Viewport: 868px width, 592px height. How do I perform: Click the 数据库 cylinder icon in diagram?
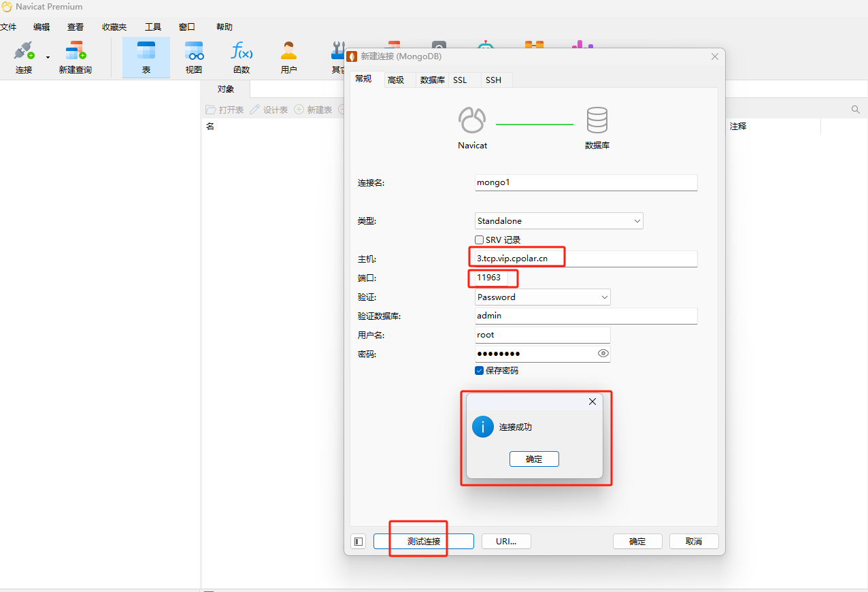click(x=597, y=120)
